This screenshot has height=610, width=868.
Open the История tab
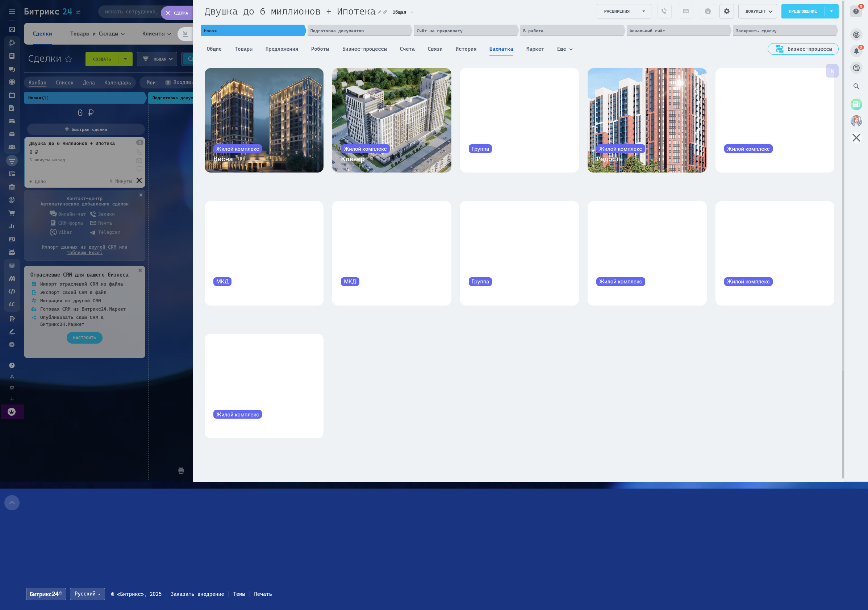click(466, 49)
